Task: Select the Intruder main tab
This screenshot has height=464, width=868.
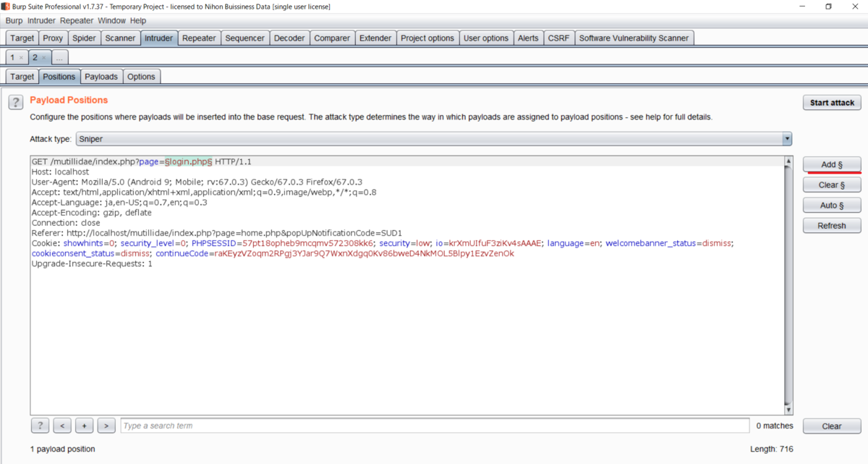Action: pos(158,38)
